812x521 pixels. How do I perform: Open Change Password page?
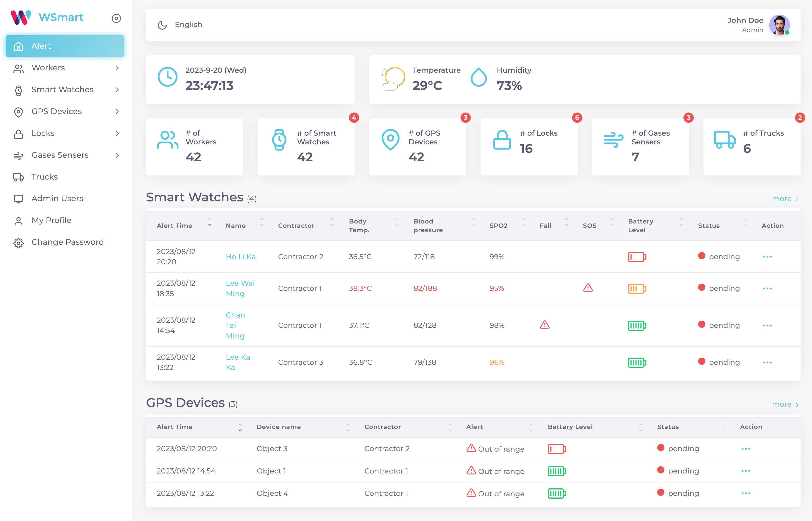pos(65,242)
